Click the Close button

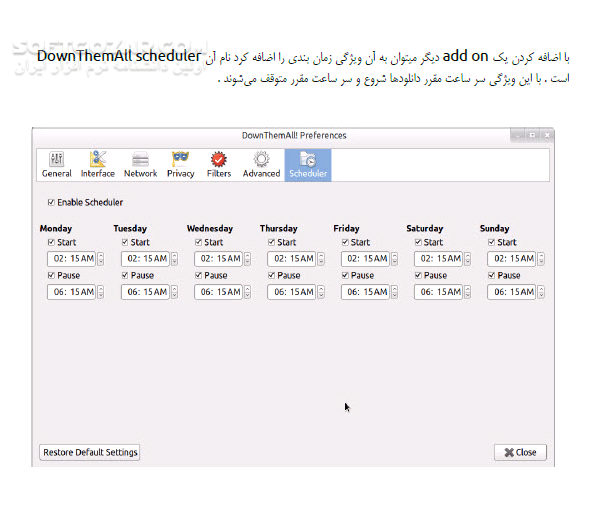pos(520,452)
